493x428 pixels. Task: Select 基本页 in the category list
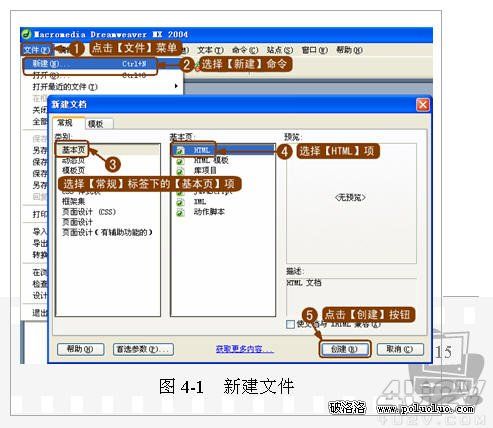73,150
